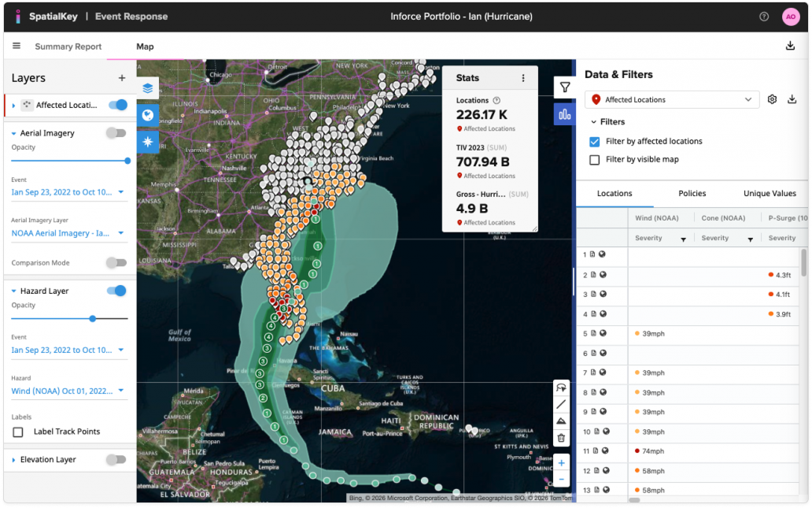Expand the Elevation Layer section

click(x=14, y=460)
